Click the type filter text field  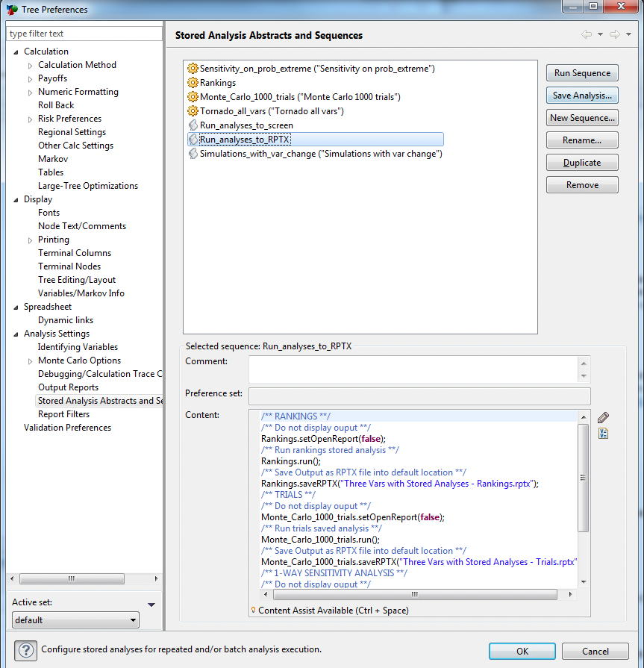click(x=82, y=33)
